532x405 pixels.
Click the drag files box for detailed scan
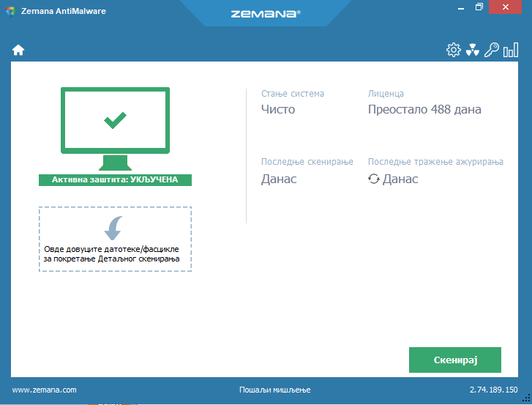pyautogui.click(x=116, y=239)
